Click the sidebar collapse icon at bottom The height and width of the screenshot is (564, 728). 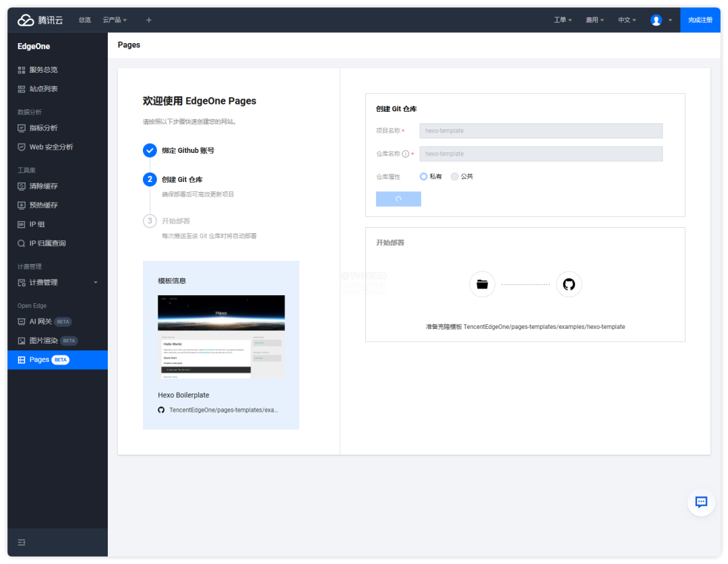tap(22, 542)
